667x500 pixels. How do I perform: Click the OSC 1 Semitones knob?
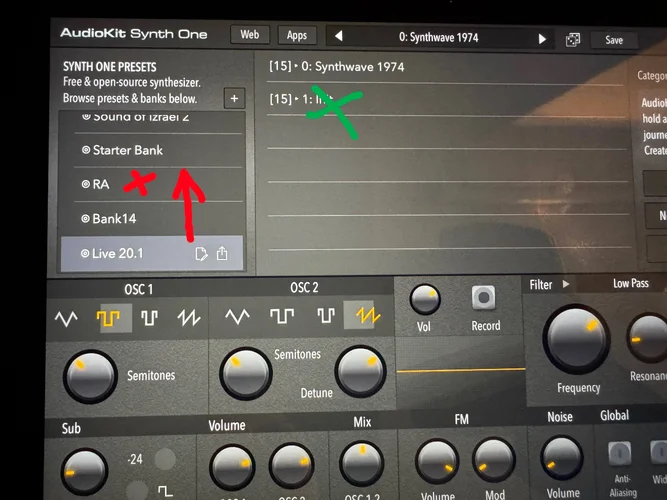click(x=90, y=377)
